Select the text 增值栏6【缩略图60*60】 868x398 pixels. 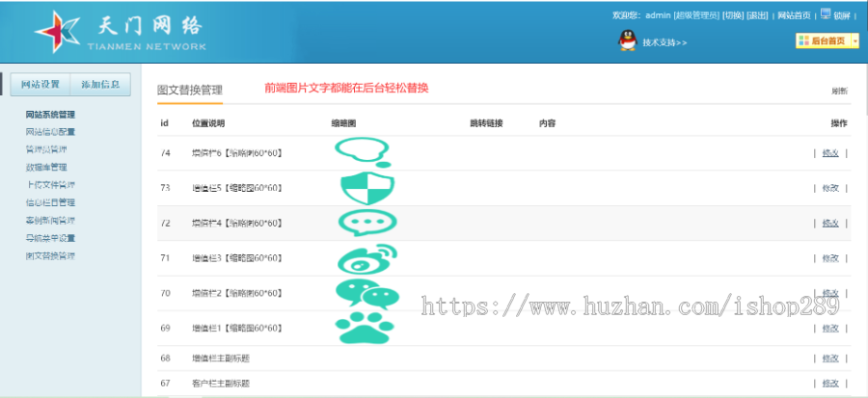point(238,153)
